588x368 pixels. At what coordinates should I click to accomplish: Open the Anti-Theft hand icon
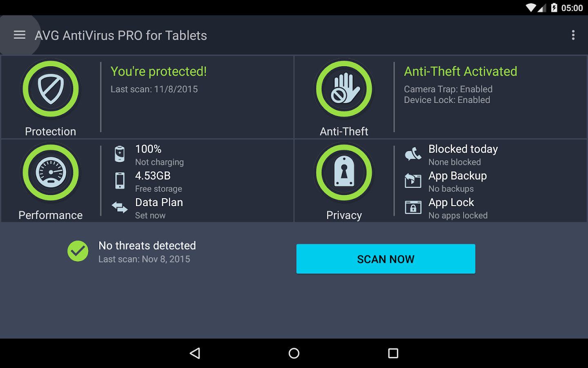point(344,89)
